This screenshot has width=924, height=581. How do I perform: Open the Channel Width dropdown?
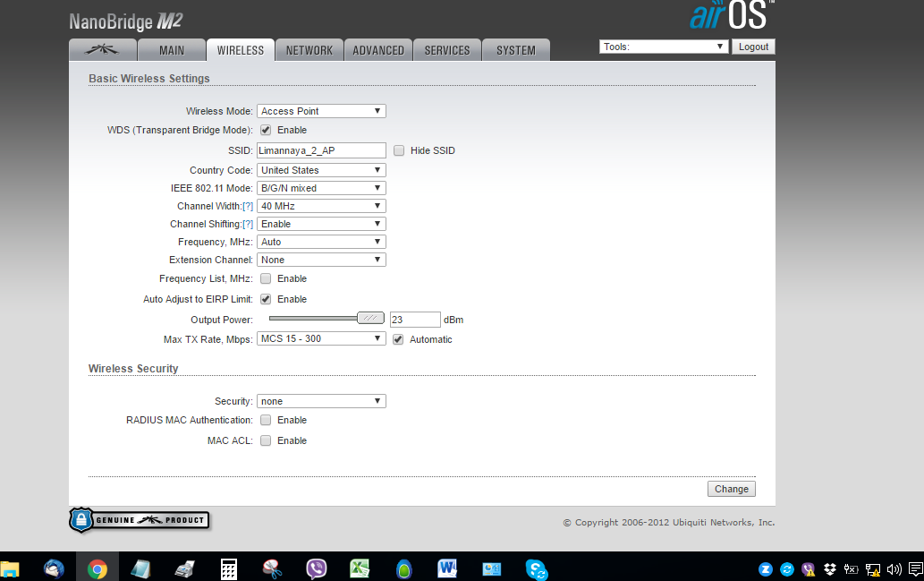pyautogui.click(x=321, y=206)
